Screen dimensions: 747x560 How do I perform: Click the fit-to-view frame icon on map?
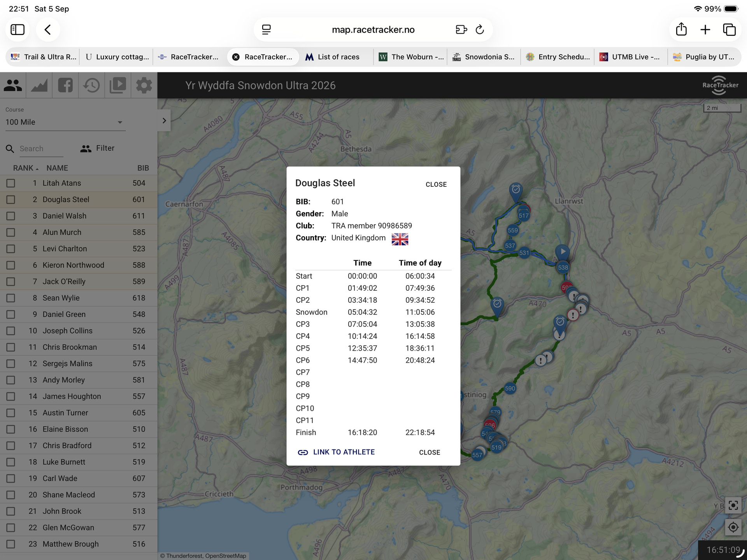733,505
